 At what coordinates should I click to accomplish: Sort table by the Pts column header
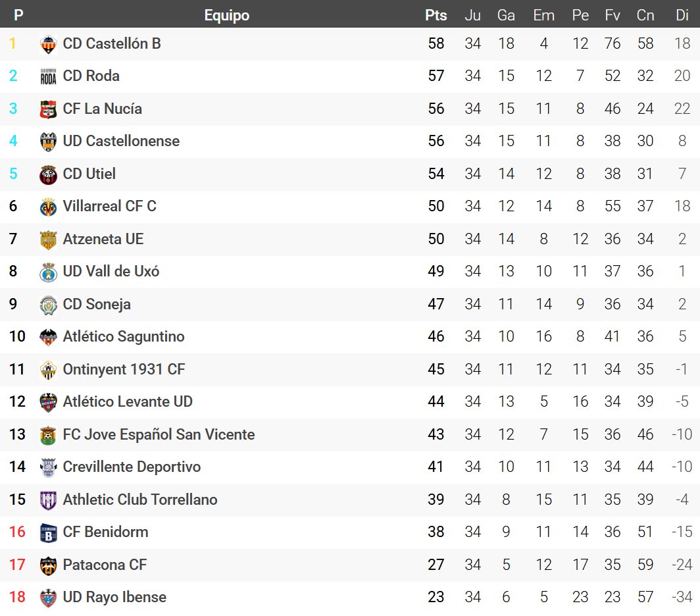pyautogui.click(x=436, y=15)
